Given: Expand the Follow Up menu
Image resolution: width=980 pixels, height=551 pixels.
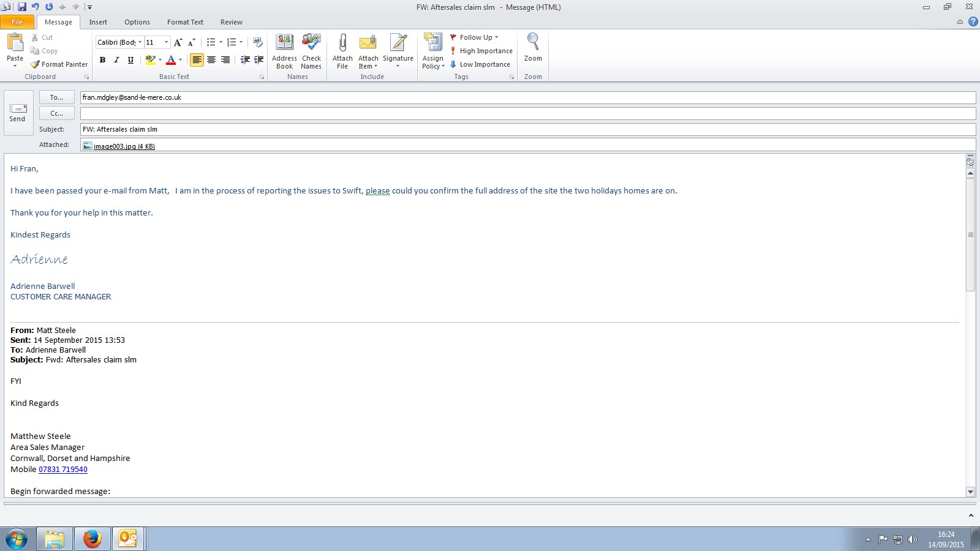Looking at the screenshot, I should click(x=474, y=37).
